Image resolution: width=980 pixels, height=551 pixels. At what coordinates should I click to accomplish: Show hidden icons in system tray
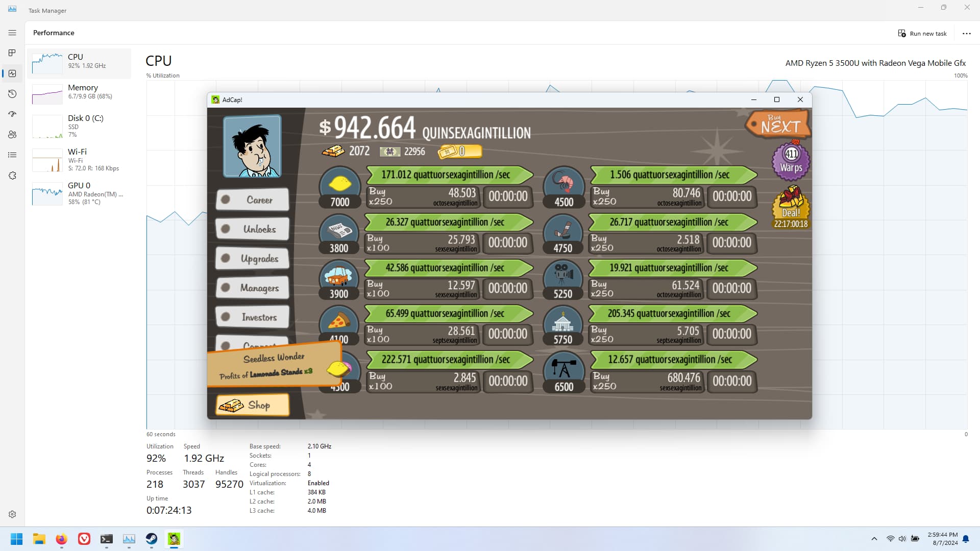874,539
